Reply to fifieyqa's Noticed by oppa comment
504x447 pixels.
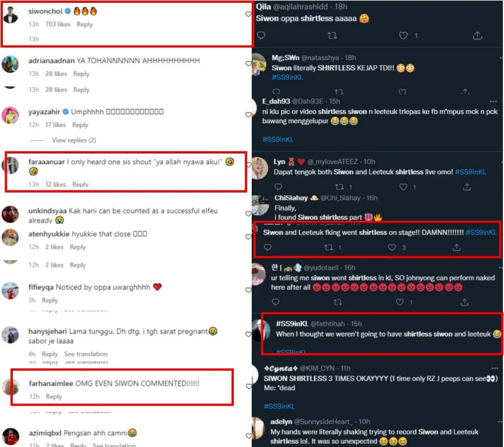click(x=50, y=300)
